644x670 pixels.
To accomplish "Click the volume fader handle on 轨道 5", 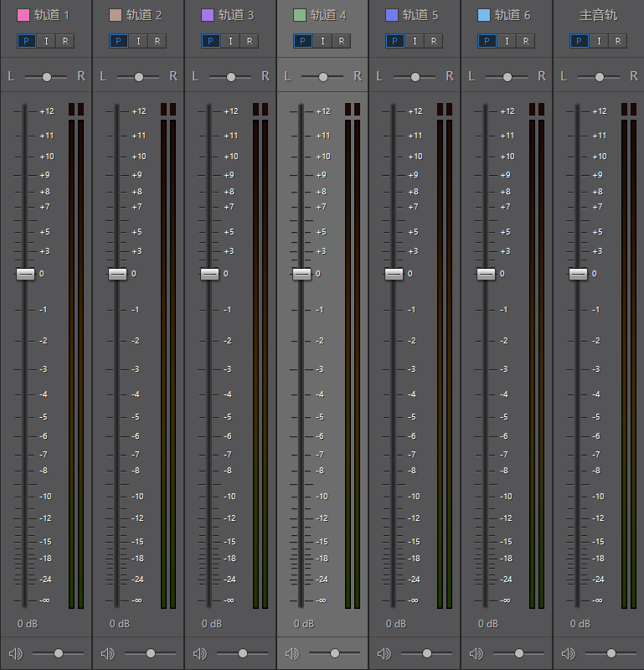I will pos(394,274).
